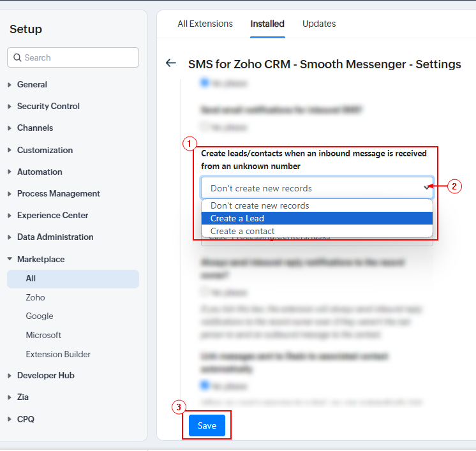Expand the Zia section
The image size is (476, 451).
[x=23, y=397]
